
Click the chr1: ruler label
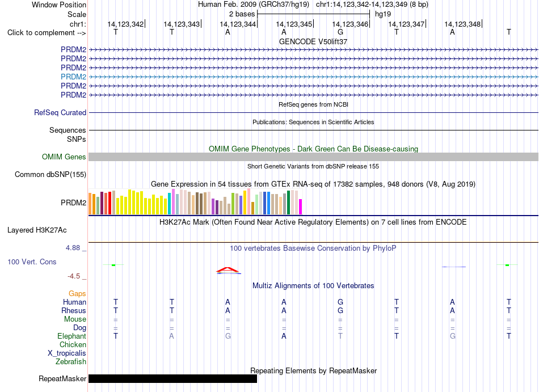[78, 24]
